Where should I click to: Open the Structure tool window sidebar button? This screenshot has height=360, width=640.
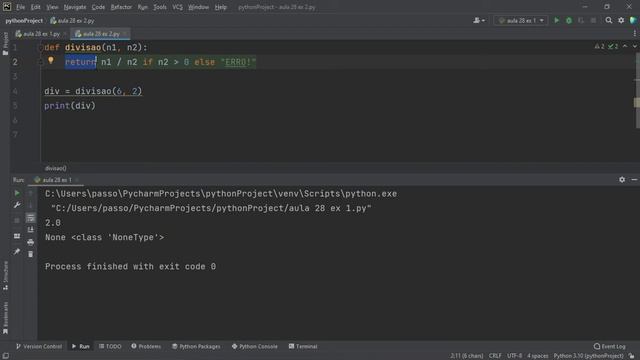click(5, 276)
